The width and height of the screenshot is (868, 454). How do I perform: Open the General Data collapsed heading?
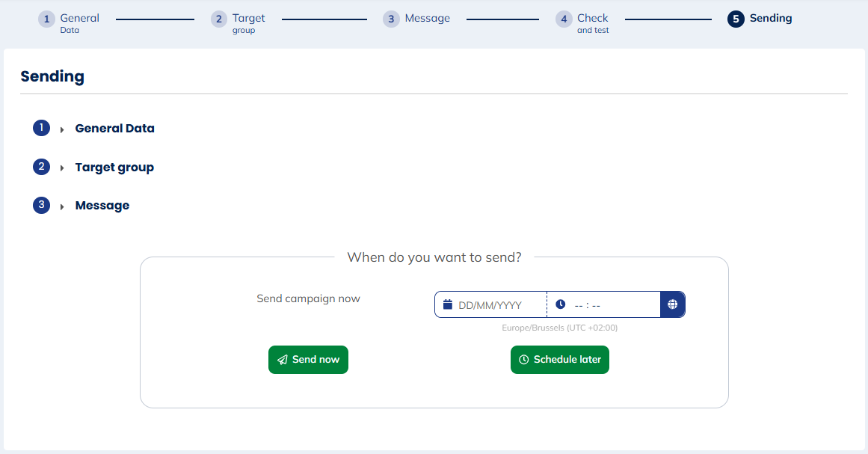coord(114,128)
